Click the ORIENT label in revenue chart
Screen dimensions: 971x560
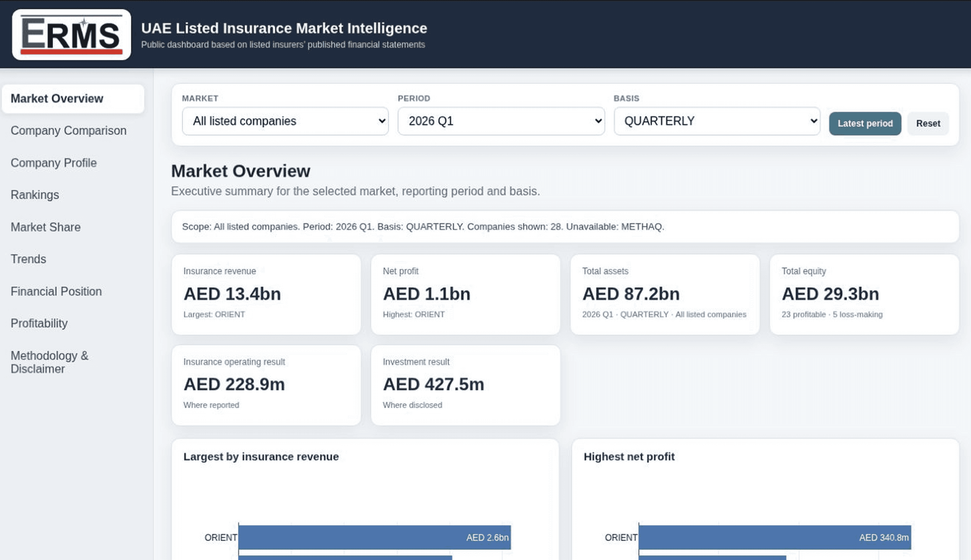click(221, 538)
